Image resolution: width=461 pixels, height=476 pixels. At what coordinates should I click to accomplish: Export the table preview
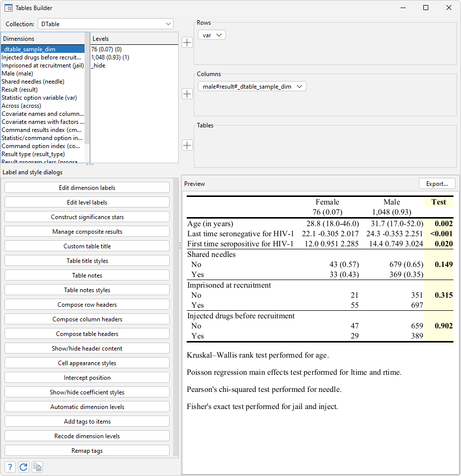437,183
